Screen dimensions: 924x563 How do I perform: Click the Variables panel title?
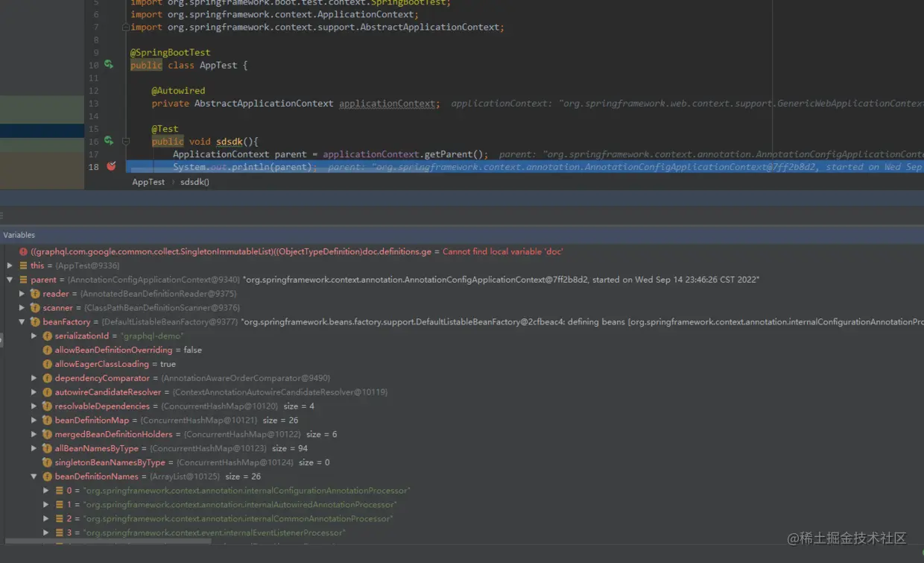[19, 235]
